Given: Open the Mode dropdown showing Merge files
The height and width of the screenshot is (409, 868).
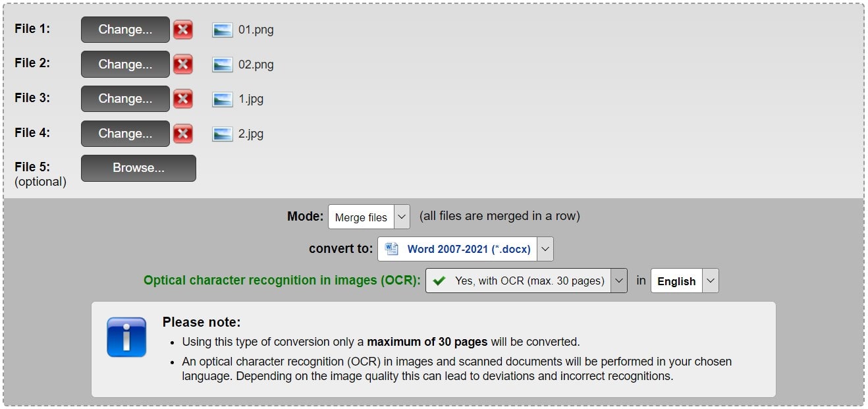Looking at the screenshot, I should point(369,217).
